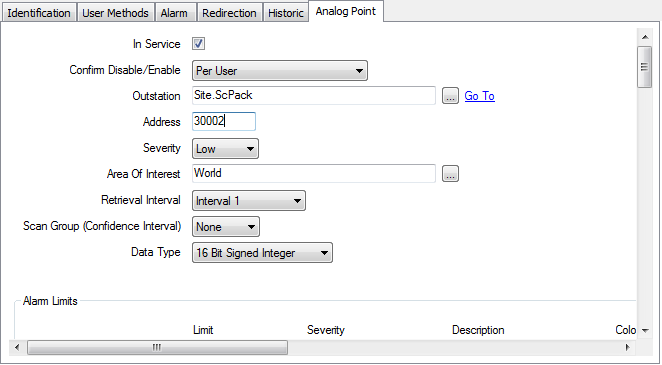Open the Historic tab
Viewport: 662px width, 365px height.
(x=285, y=13)
